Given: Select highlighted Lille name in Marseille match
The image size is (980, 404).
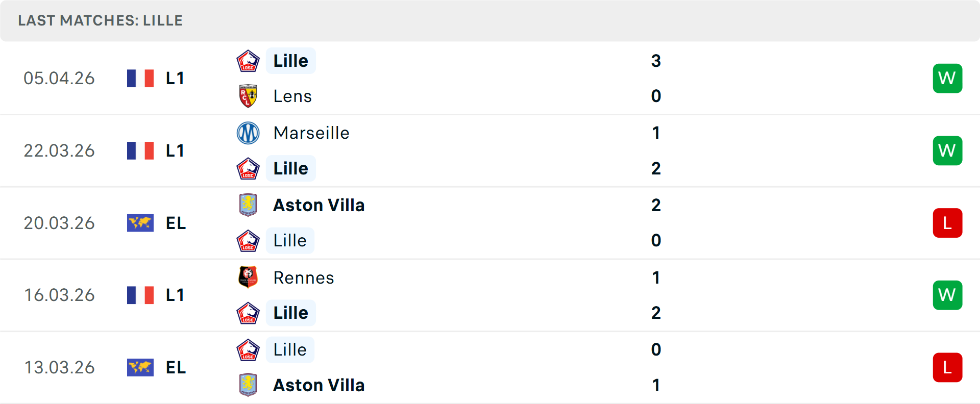Looking at the screenshot, I should 290,168.
